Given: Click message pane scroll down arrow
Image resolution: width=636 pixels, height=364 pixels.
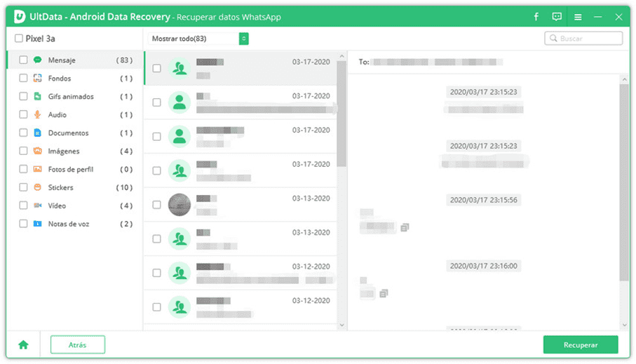Looking at the screenshot, I should (625, 325).
